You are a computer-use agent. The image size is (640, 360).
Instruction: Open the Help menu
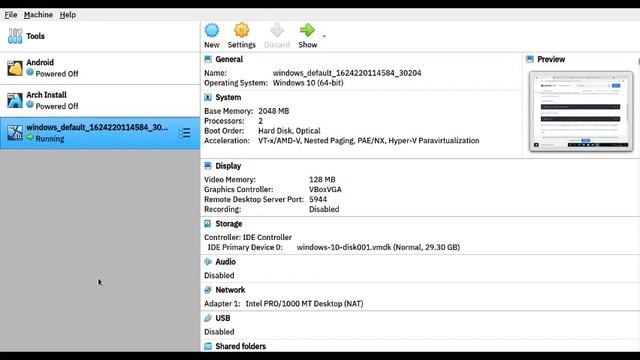pyautogui.click(x=68, y=15)
